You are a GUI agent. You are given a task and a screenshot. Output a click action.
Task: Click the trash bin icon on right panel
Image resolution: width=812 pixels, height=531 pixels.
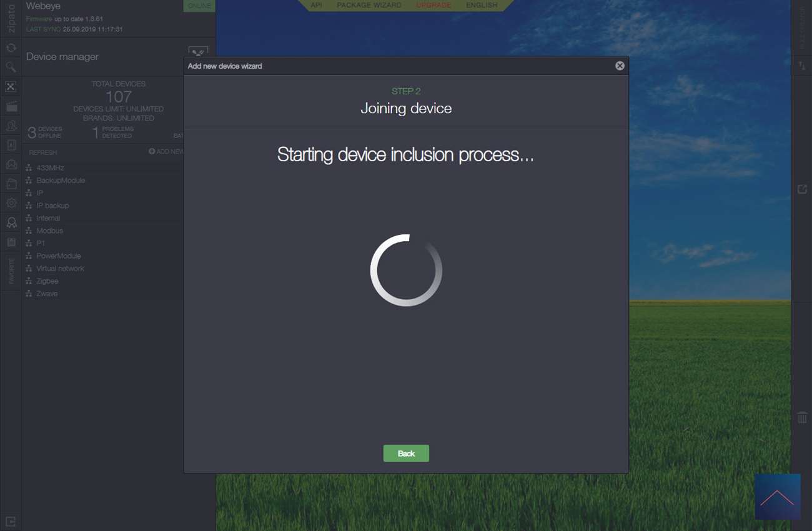(x=802, y=417)
